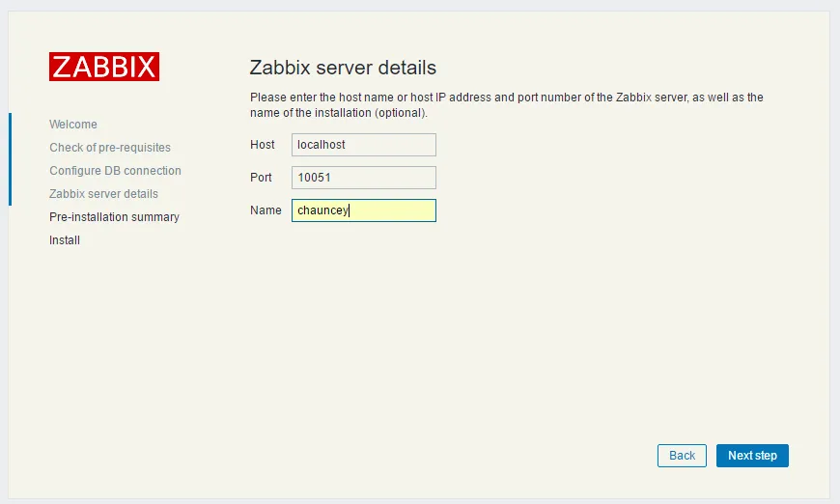Click the red ZABBIX logo
This screenshot has height=504, width=840.
click(104, 67)
